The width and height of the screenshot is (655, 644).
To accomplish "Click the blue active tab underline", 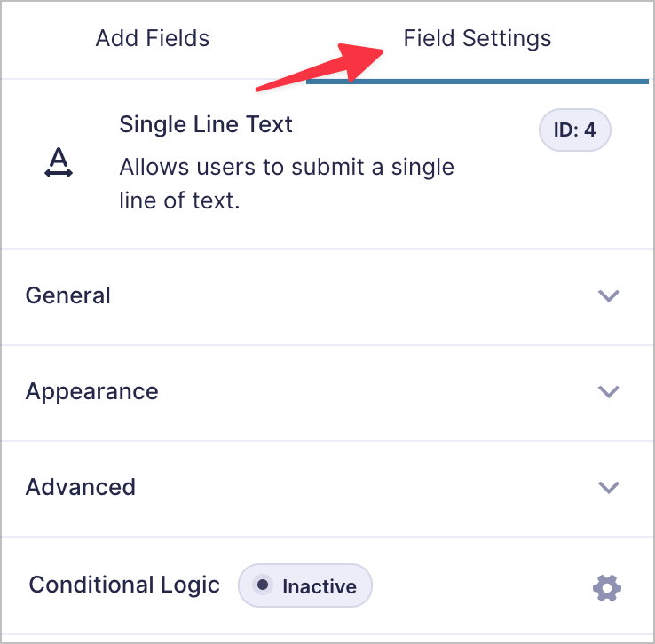I will point(477,82).
